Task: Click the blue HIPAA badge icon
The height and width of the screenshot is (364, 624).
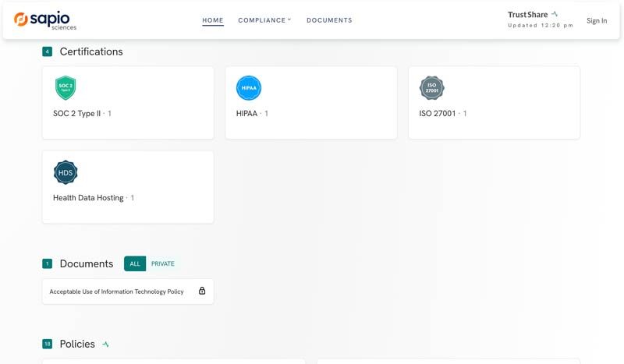Action: point(249,88)
